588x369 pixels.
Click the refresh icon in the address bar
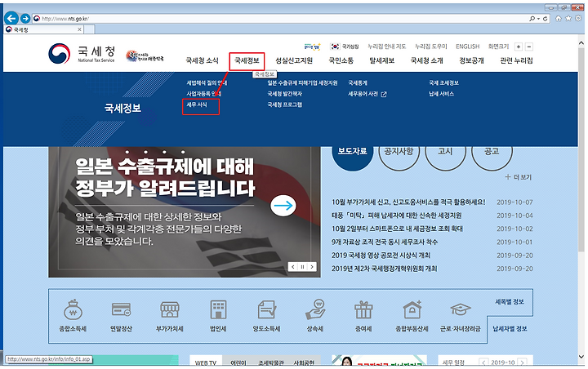point(546,19)
